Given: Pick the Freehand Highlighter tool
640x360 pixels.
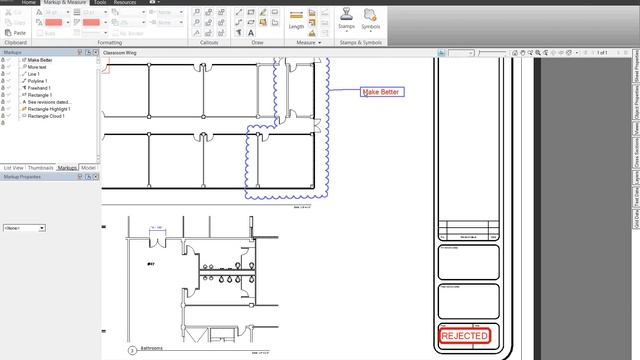Looking at the screenshot, I should click(x=263, y=12).
